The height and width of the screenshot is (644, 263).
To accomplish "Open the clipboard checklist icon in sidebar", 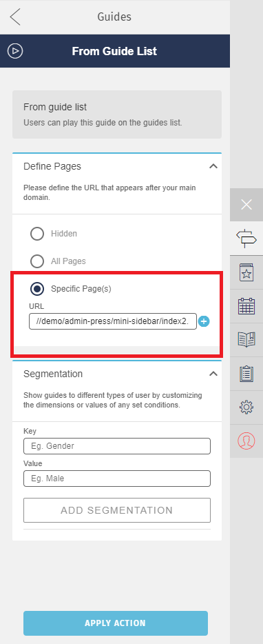I will (246, 373).
